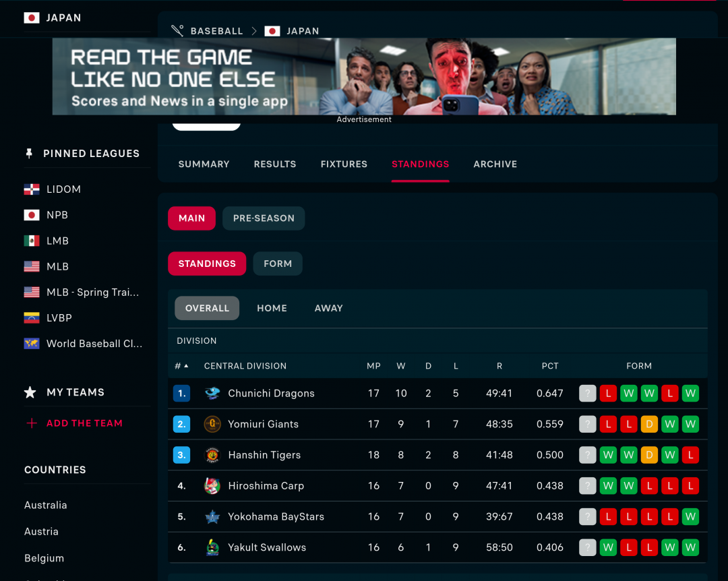
Task: Select the Pre-Season toggle button
Action: pos(264,218)
